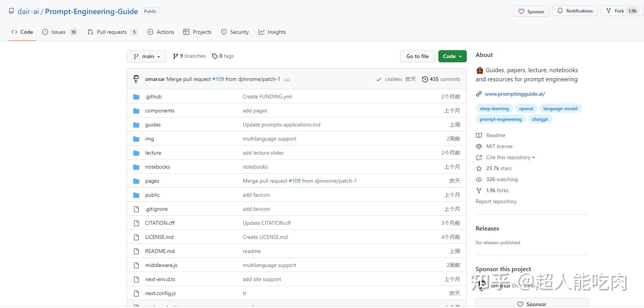
Task: Click the middleware.js file icon
Action: pos(136,265)
